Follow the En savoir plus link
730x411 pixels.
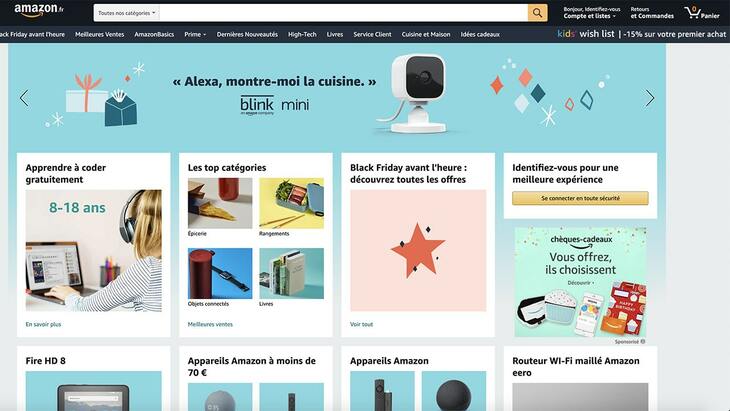click(43, 324)
